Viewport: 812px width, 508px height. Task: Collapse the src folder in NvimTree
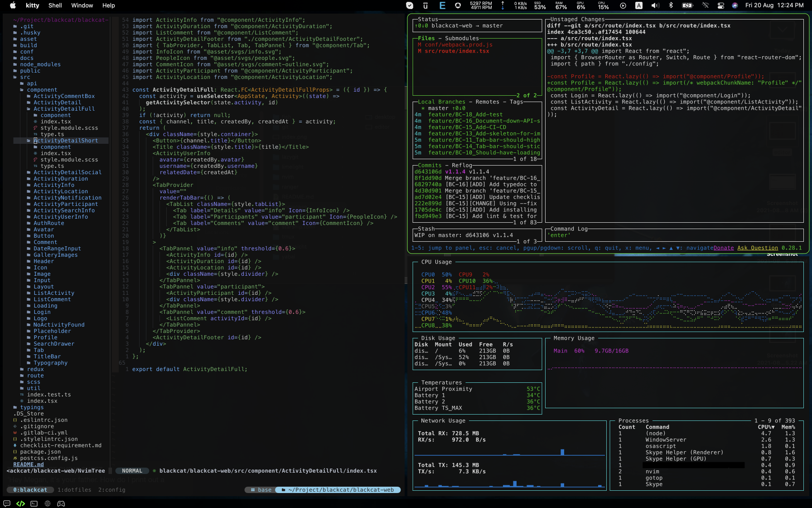click(x=25, y=77)
